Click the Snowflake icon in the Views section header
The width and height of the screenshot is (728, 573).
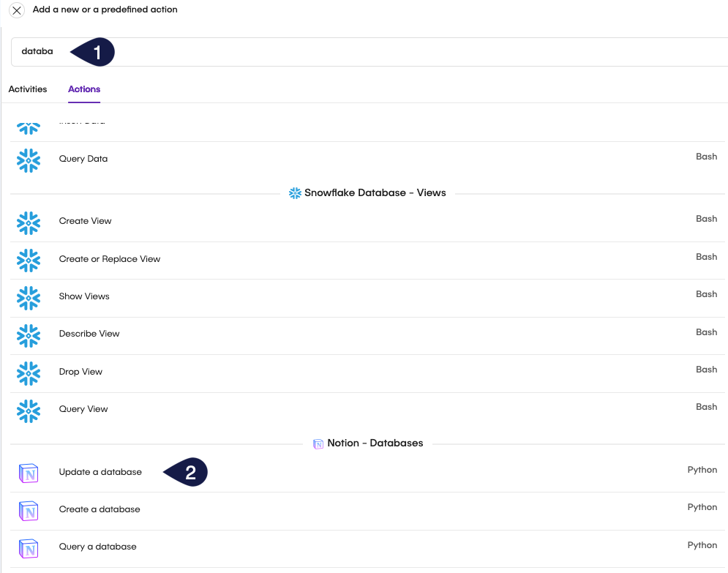tap(294, 192)
